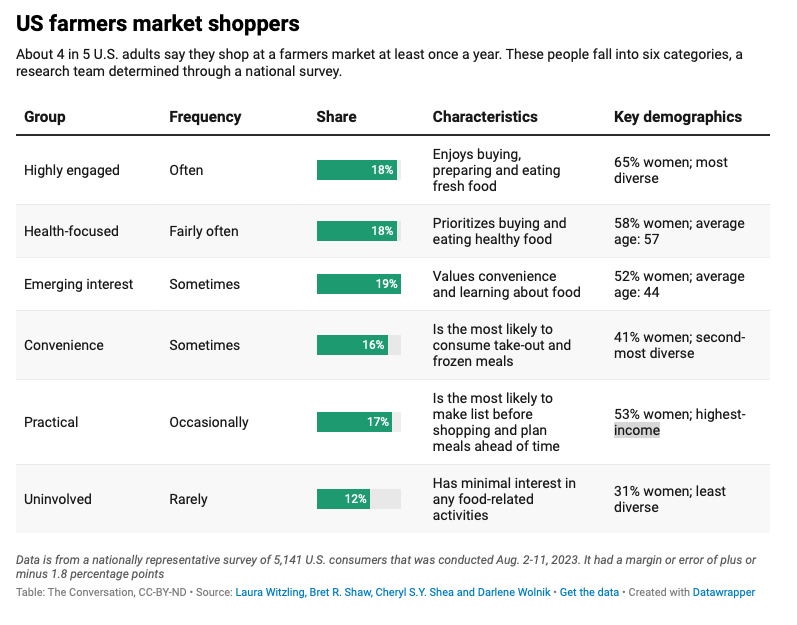Click the Share column header

pos(336,117)
